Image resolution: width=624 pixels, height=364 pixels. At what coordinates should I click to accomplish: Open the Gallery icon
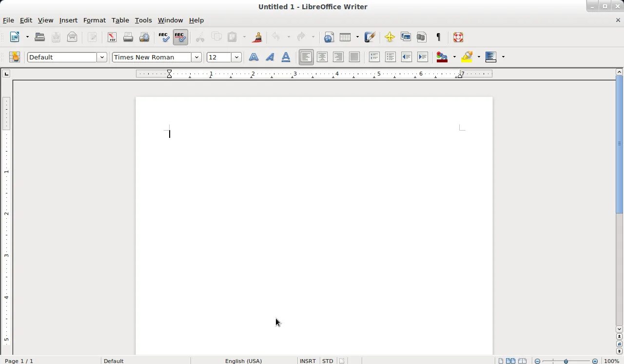(x=406, y=37)
